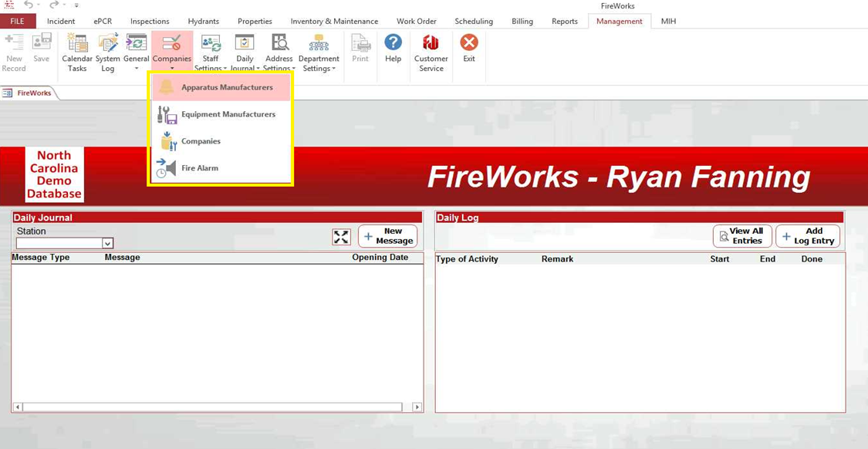Screen dimensions: 868x449
Task: Click the Opening Date column header
Action: coord(380,258)
